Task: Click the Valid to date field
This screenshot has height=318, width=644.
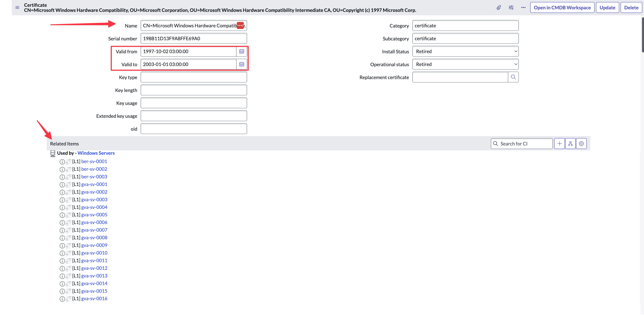Action: tap(189, 64)
